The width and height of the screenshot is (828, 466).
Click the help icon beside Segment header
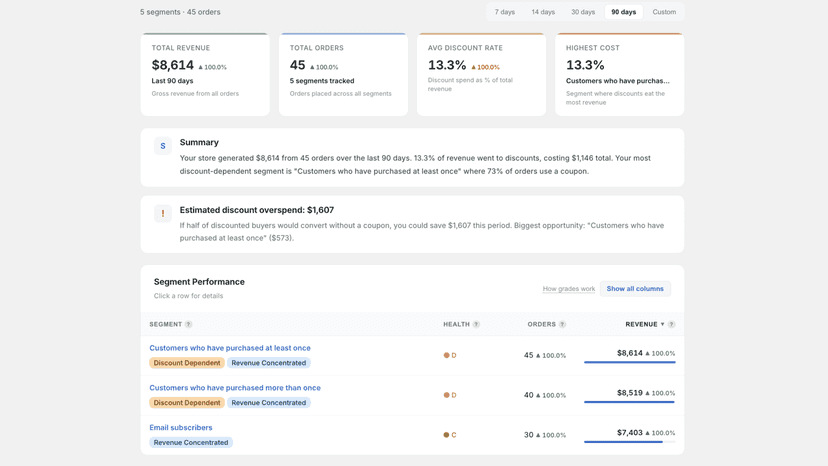(189, 324)
